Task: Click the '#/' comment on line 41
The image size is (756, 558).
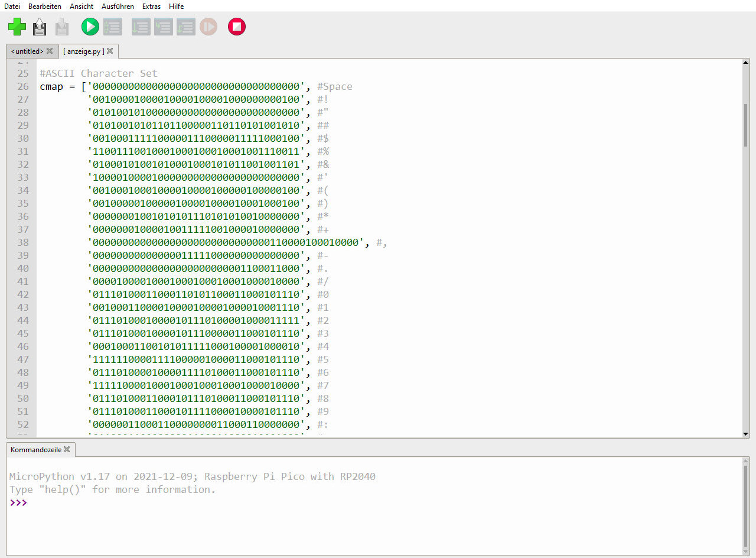Action: coord(323,281)
